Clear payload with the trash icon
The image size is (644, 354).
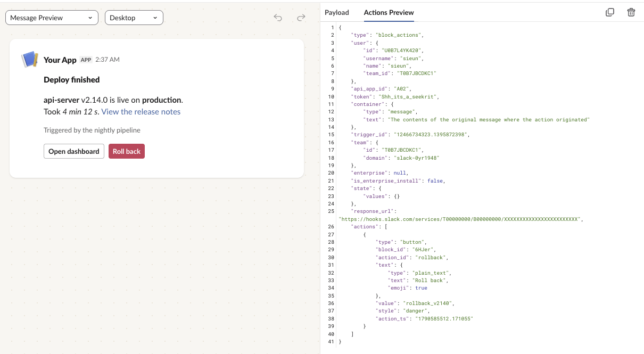point(631,12)
